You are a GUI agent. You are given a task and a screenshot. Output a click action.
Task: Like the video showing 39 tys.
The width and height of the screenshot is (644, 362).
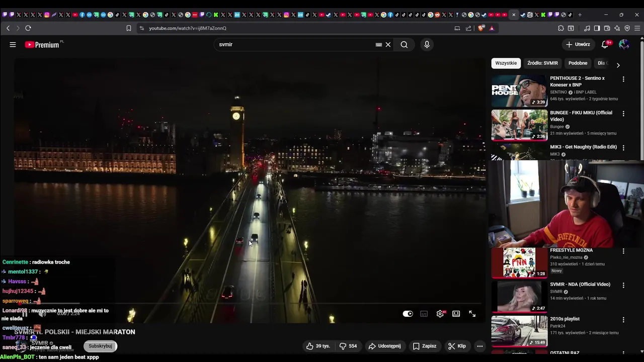click(x=318, y=346)
